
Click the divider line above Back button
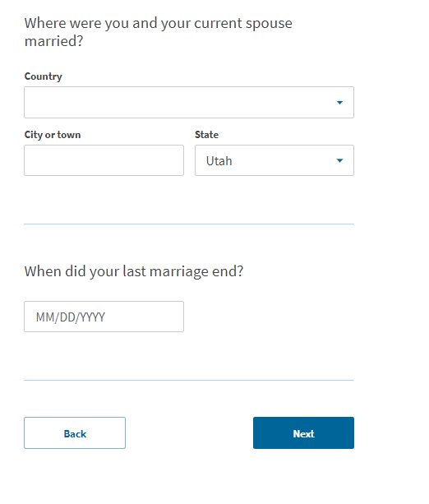click(189, 380)
